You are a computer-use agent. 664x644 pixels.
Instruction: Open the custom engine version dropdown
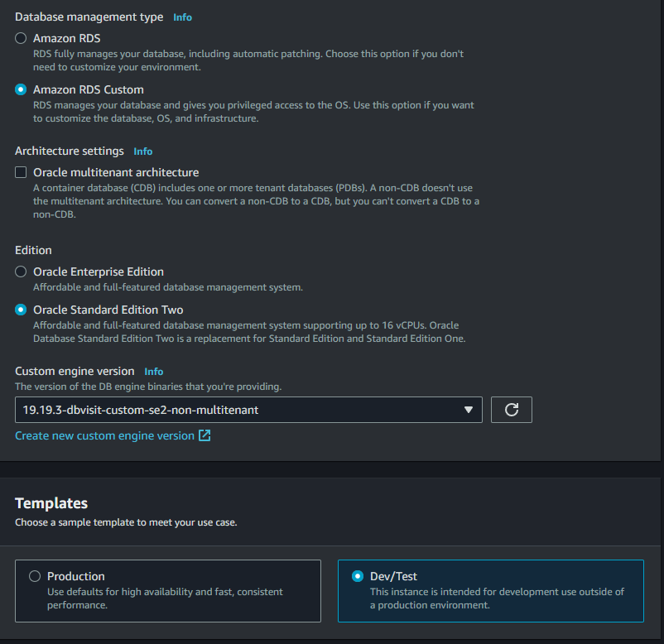pos(248,410)
